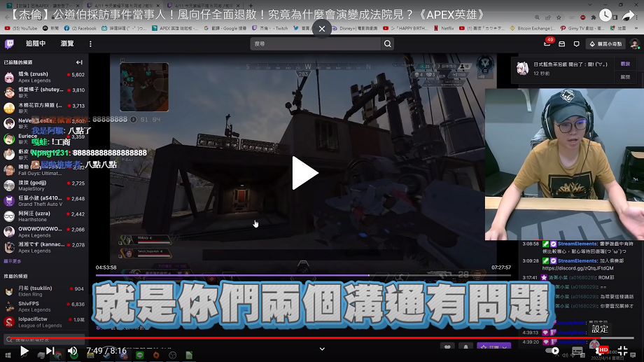The width and height of the screenshot is (644, 362).
Task: Select channel 陳陳 (godjj) in sidebar
Action: [x=44, y=186]
